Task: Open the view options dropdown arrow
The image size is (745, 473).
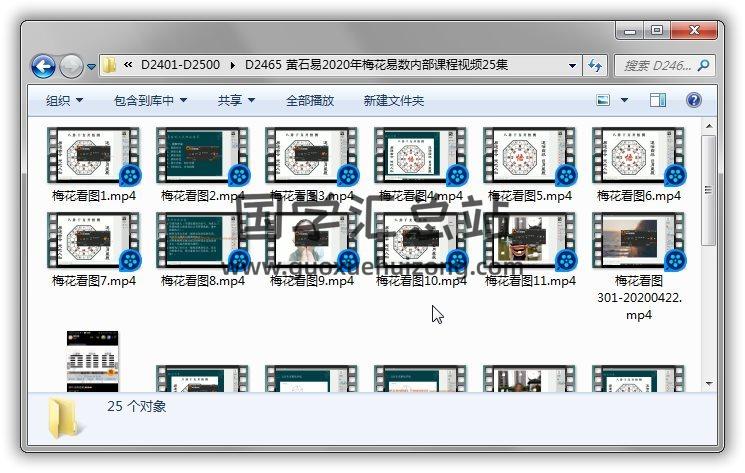Action: [624, 100]
